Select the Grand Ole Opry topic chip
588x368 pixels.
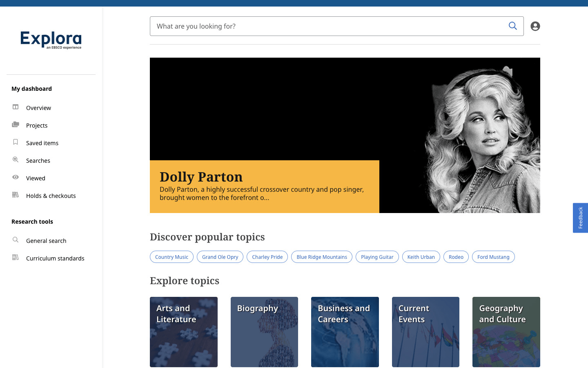click(220, 257)
